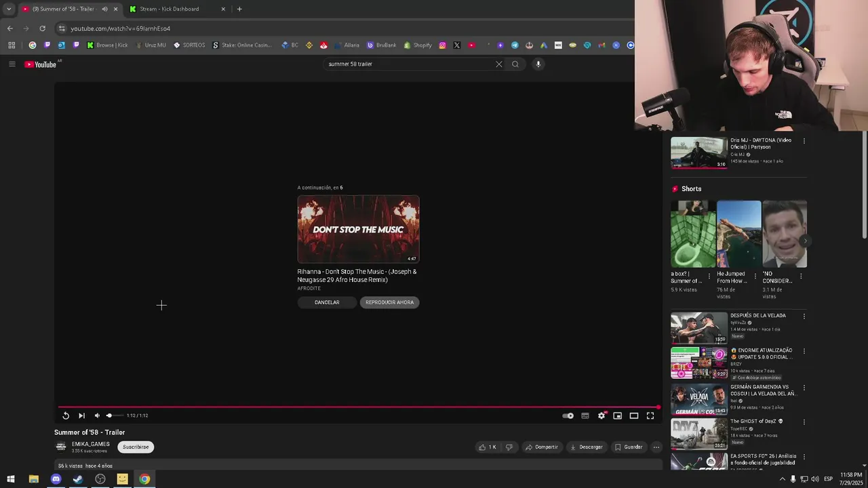Viewport: 868px width, 488px height.
Task: Open File Explorer from taskbar
Action: (x=33, y=479)
